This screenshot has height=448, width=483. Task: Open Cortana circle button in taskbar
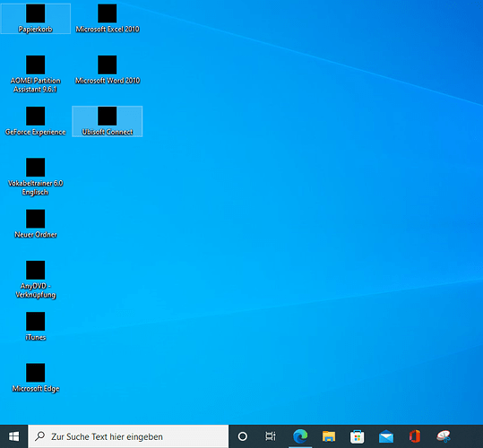click(243, 436)
